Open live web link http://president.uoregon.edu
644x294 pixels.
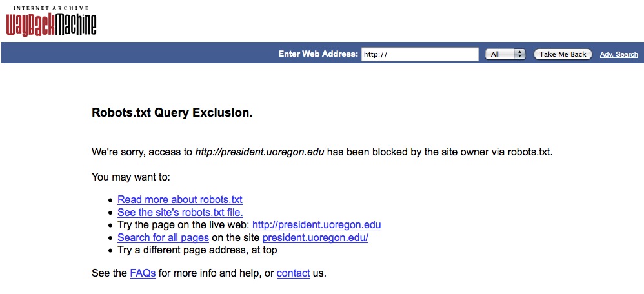coord(317,225)
